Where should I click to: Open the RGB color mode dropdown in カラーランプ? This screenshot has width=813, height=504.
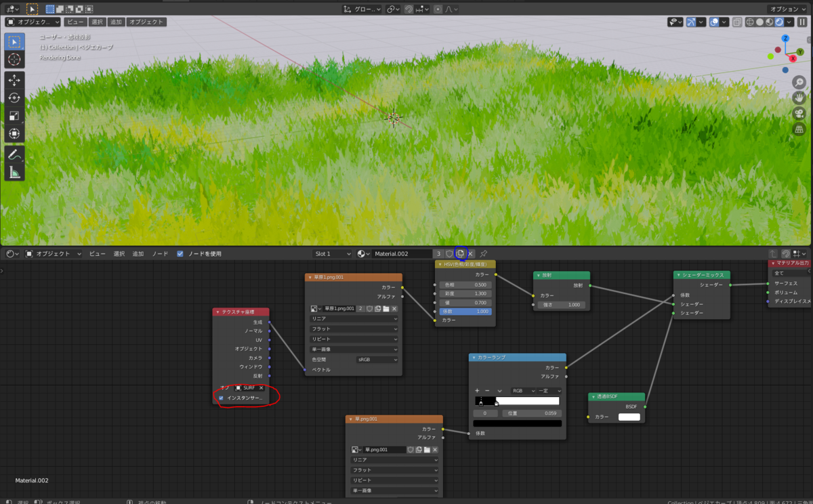pos(523,391)
